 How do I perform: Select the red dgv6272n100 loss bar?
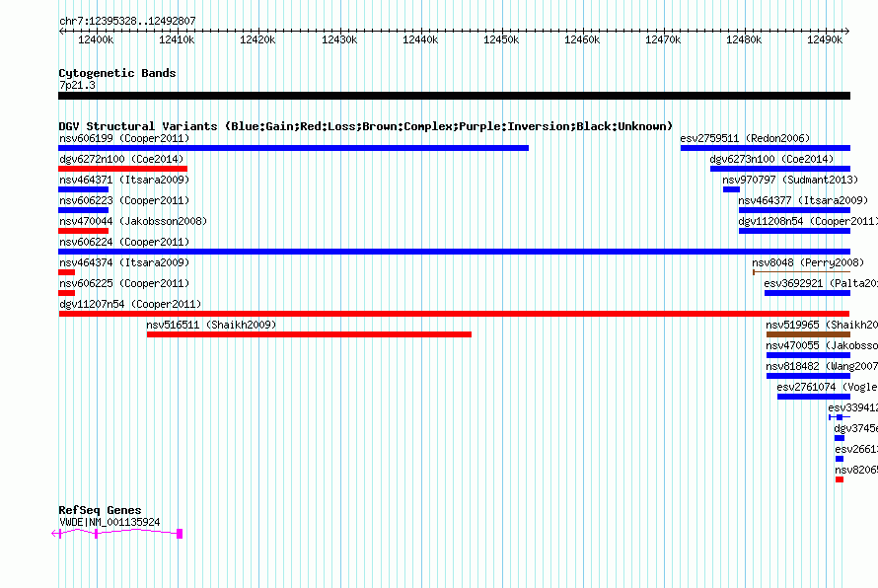tap(122, 169)
